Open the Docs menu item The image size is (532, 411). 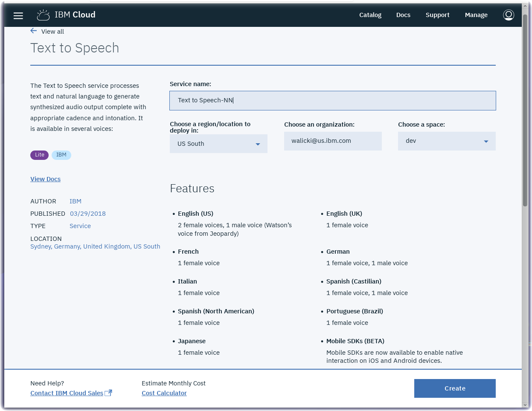coord(403,15)
